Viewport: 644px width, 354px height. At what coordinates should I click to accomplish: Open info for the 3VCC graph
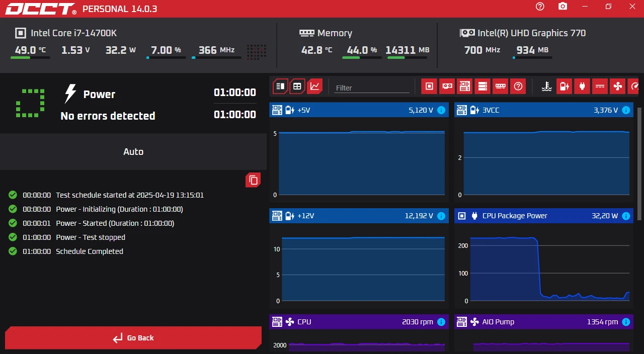tap(626, 110)
